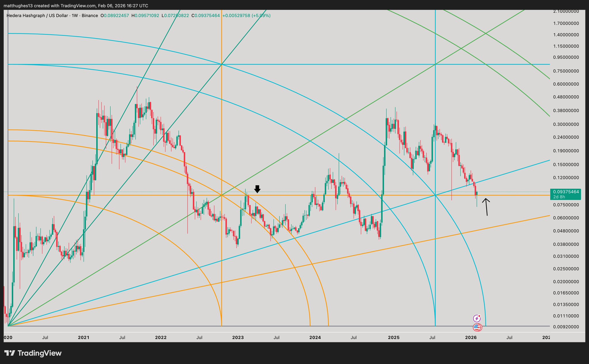Click the 2025 label on time axis
The height and width of the screenshot is (364, 589).
(393, 337)
